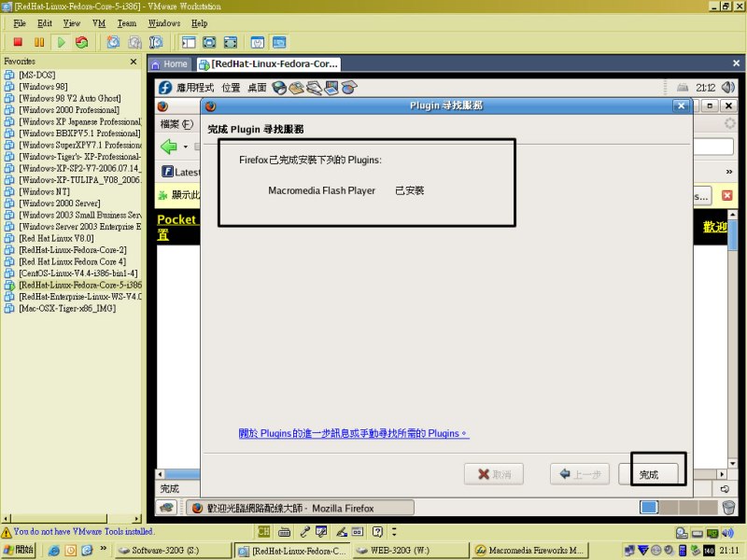Click the 上一步 back button
The image size is (747, 560).
pos(580,474)
